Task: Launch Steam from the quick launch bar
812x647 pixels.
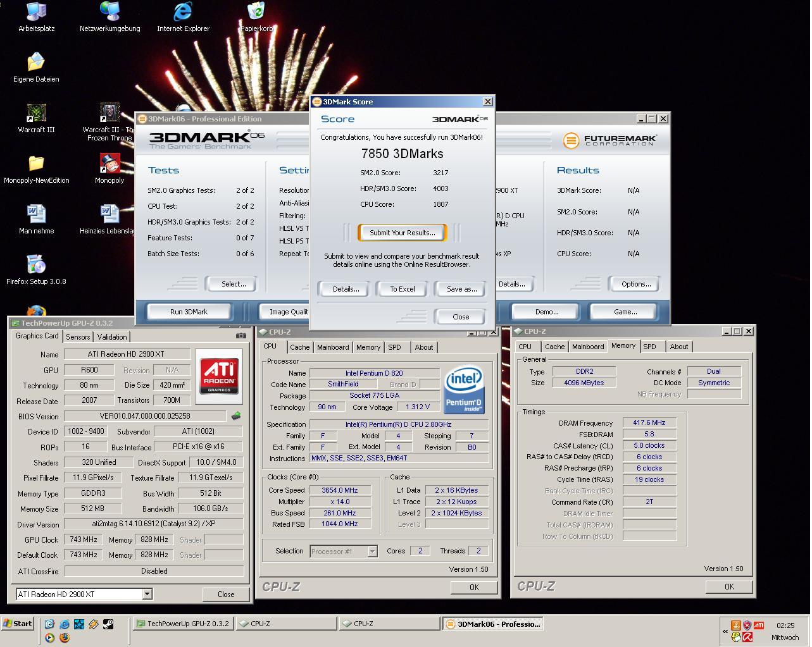Action: pyautogui.click(x=108, y=624)
